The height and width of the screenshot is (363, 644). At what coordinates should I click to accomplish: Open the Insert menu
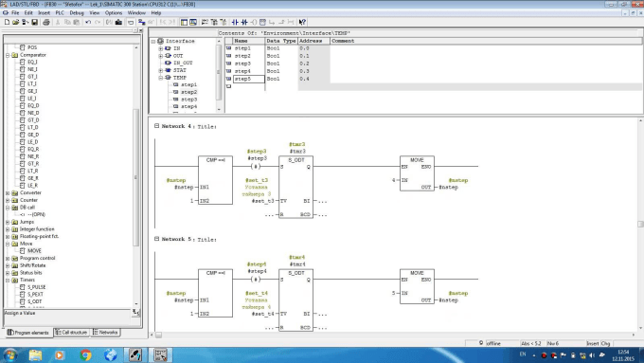[44, 12]
